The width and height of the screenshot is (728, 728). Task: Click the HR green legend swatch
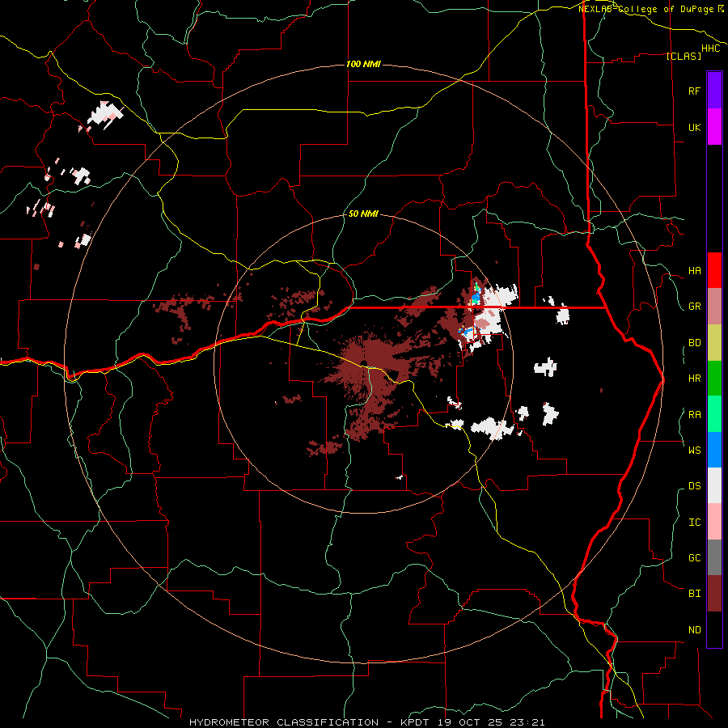click(x=714, y=379)
